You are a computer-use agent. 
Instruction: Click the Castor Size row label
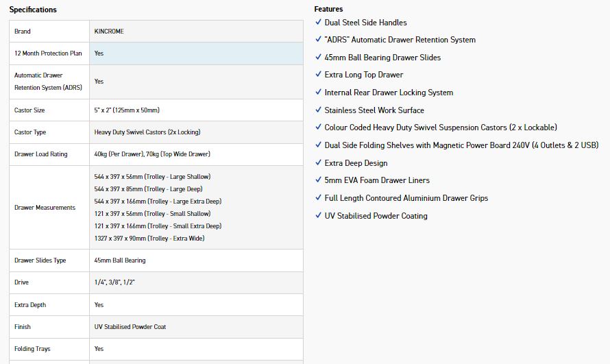pyautogui.click(x=29, y=110)
